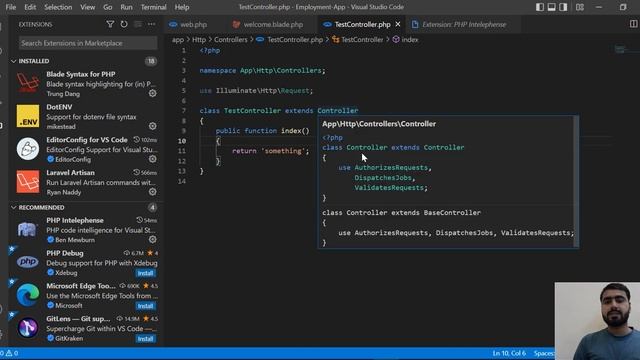Refresh the extensions list
Image resolution: width=640 pixels, height=360 pixels.
[x=124, y=24]
